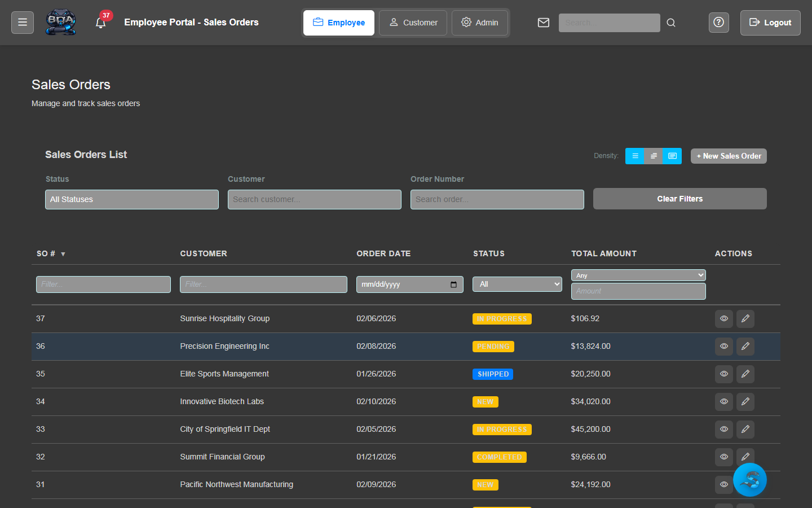
Task: Switch to the Customer tab
Action: coord(413,23)
